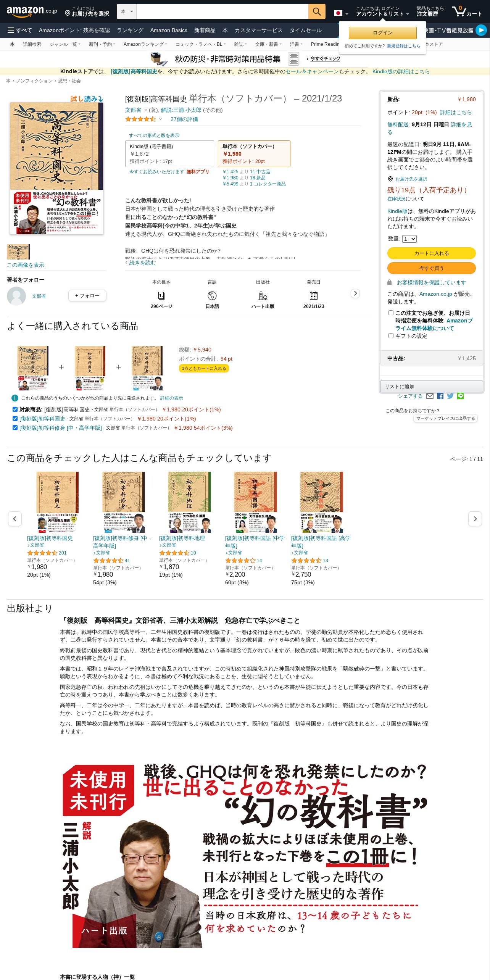Click the carousel next arrow
This screenshot has height=980, width=490.
pyautogui.click(x=475, y=519)
